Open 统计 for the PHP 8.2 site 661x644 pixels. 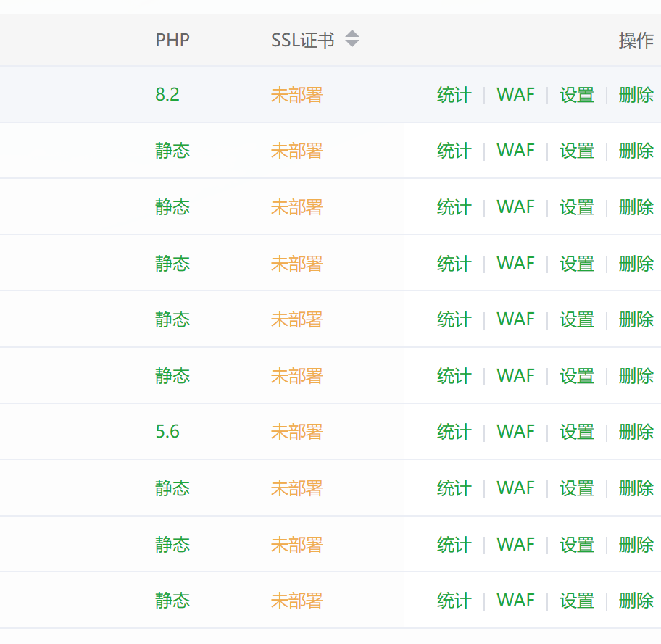(x=454, y=95)
